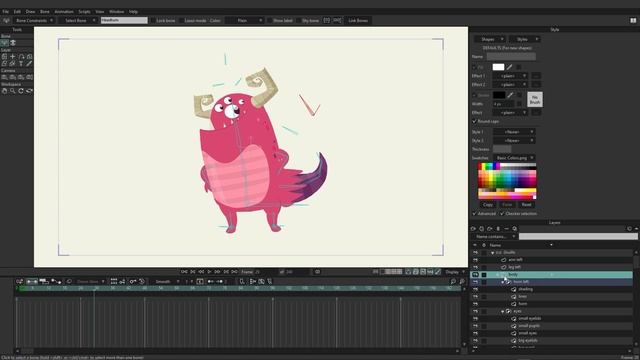Toggle the Advanced checkbox in Style panel

[474, 214]
